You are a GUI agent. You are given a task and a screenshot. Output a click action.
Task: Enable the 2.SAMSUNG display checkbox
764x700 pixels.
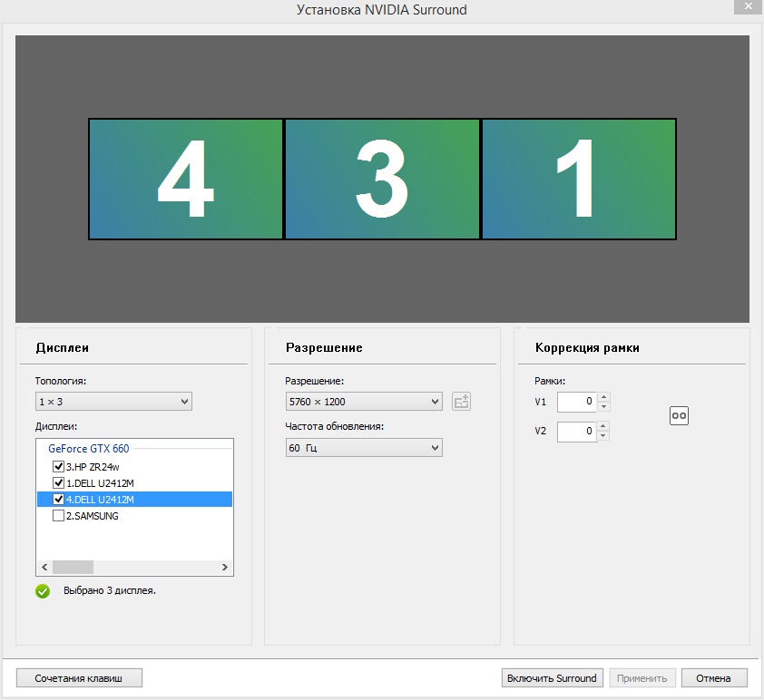(59, 516)
